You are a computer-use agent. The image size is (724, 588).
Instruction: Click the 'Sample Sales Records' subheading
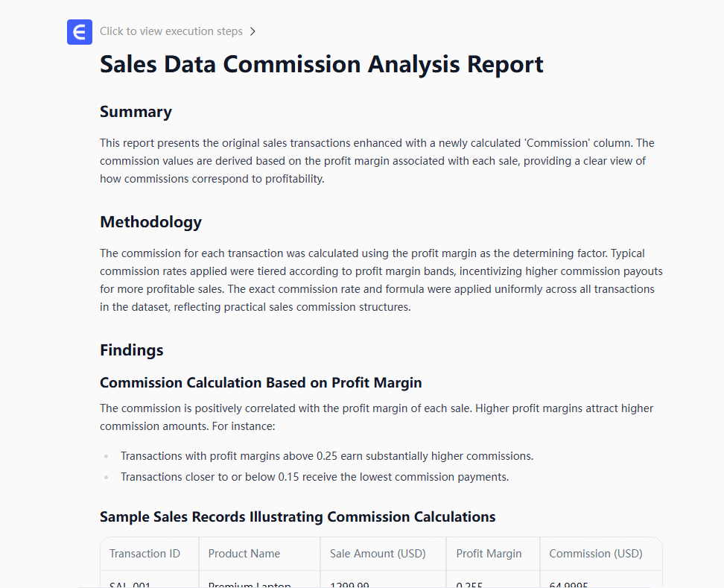tap(297, 517)
